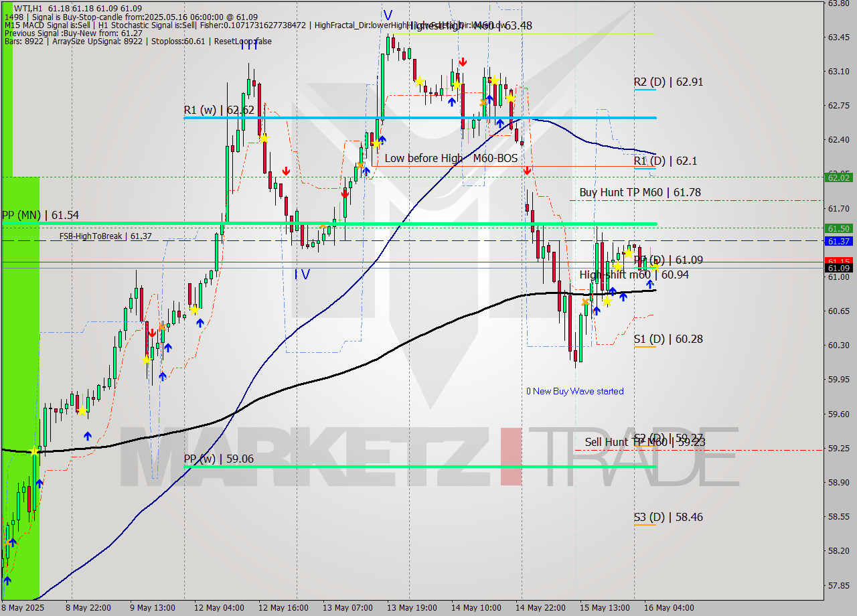Screen dimensions: 857x616
Task: Click the "13 May 19:00" time axis label
Action: (x=412, y=608)
